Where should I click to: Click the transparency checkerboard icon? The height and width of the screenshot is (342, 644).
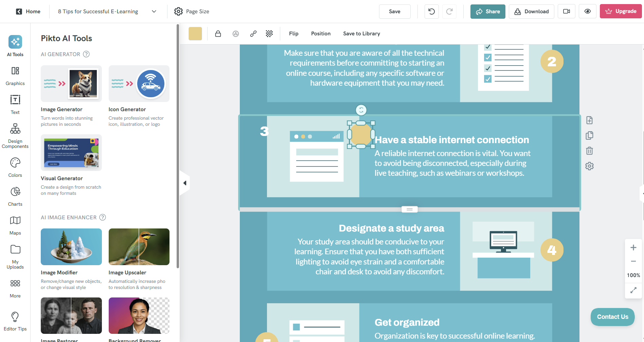[x=269, y=34]
